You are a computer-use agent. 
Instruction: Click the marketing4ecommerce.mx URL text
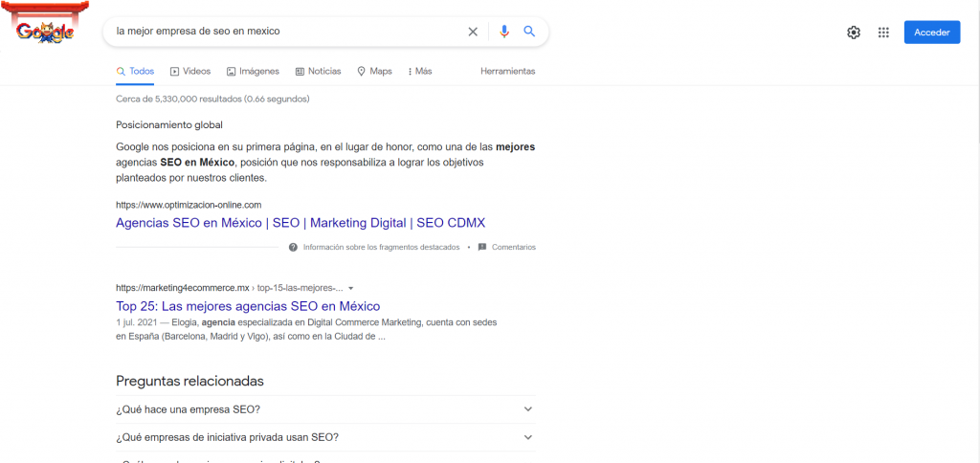230,288
